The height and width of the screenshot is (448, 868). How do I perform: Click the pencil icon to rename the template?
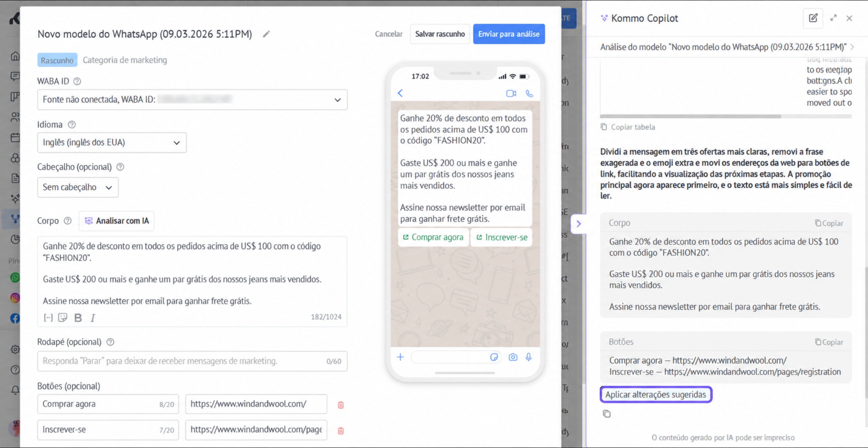(x=266, y=34)
